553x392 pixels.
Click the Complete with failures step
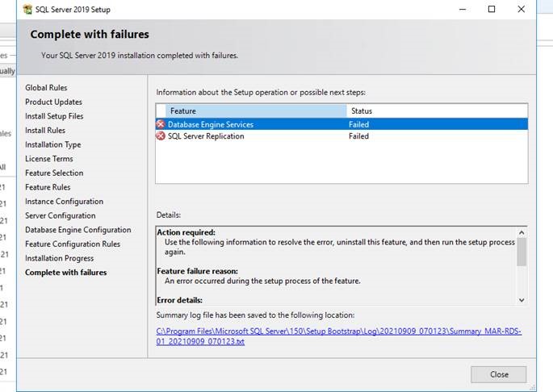pyautogui.click(x=66, y=273)
